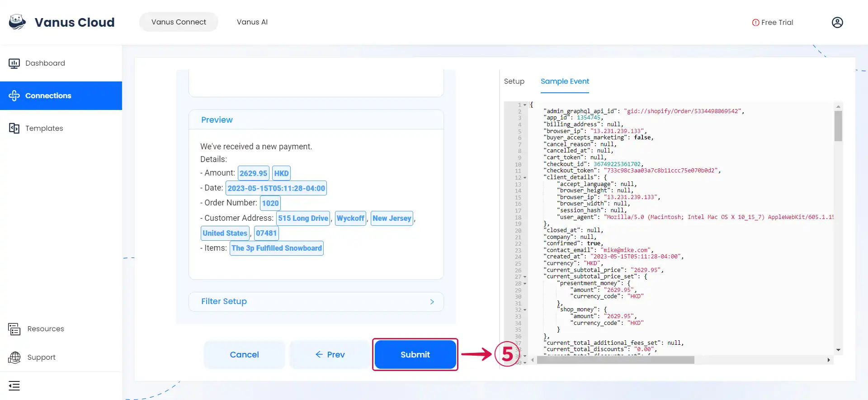The image size is (868, 400).
Task: Click the Support globe icon
Action: click(x=14, y=357)
